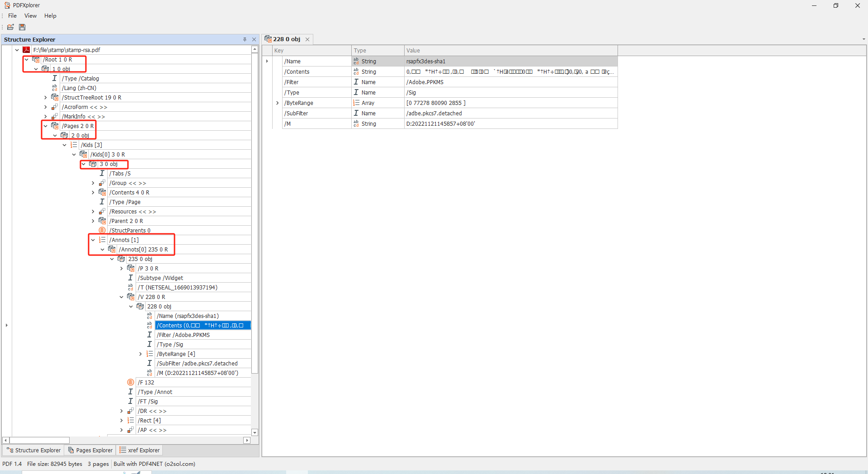Expand the auto-hidden side panel arrow
Image resolution: width=868 pixels, height=474 pixels.
point(6,325)
